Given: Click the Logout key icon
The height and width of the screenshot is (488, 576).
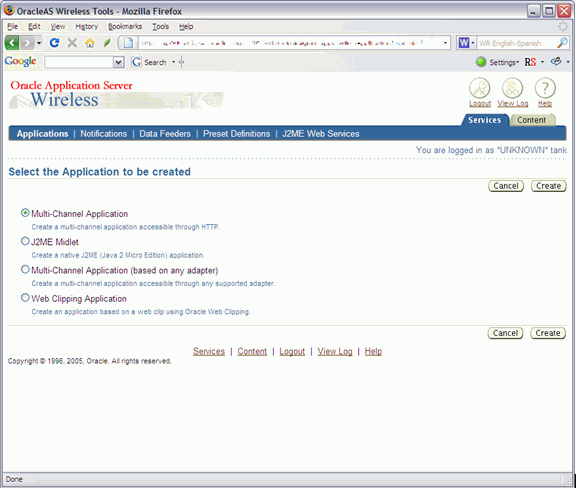Looking at the screenshot, I should 480,88.
